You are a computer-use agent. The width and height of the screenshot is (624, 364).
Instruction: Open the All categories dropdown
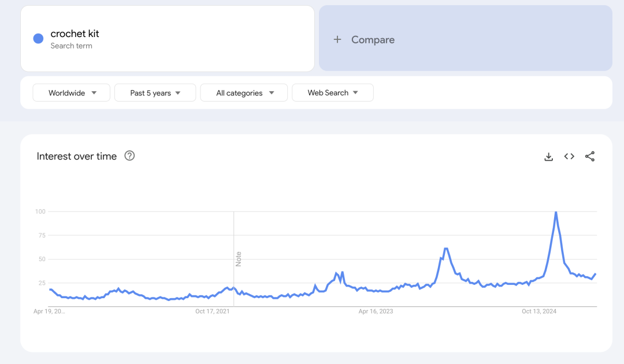pos(244,93)
